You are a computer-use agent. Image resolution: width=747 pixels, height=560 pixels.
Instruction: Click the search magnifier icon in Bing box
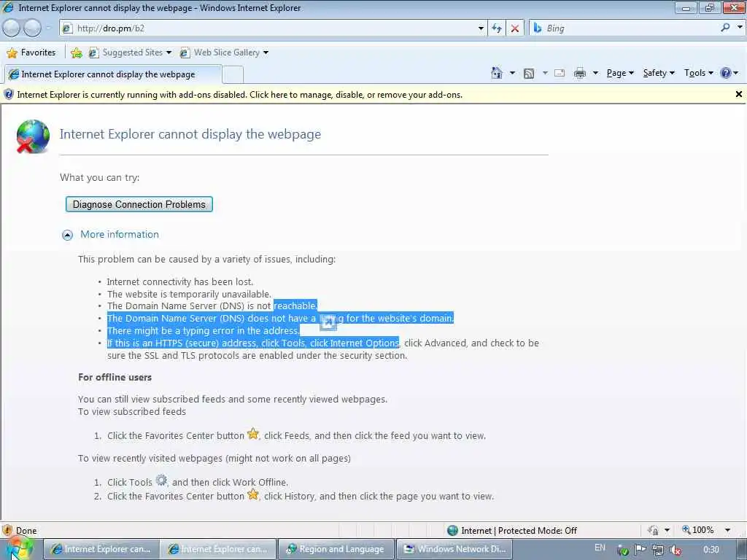coord(725,28)
